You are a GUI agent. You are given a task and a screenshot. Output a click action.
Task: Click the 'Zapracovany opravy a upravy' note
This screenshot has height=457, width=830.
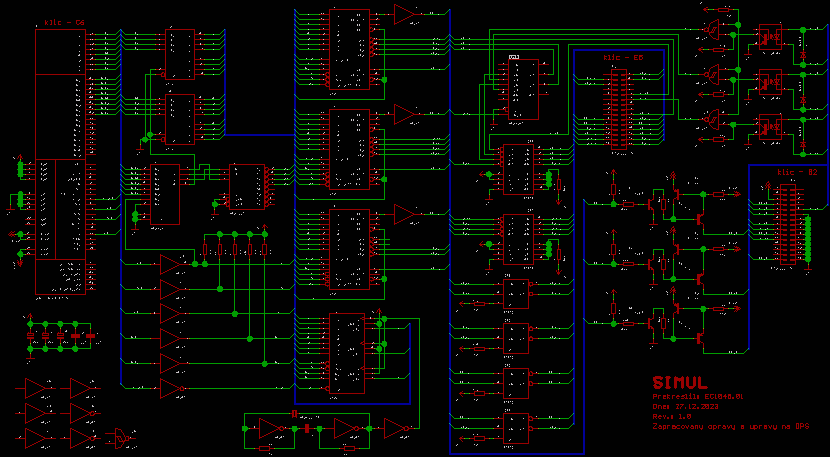click(x=728, y=426)
